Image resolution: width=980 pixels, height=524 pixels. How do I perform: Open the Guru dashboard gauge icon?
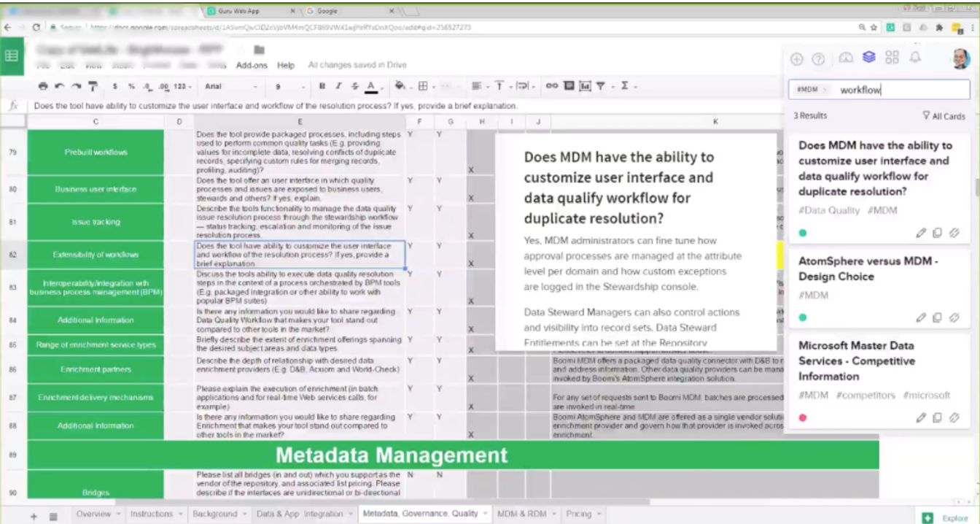click(x=846, y=58)
